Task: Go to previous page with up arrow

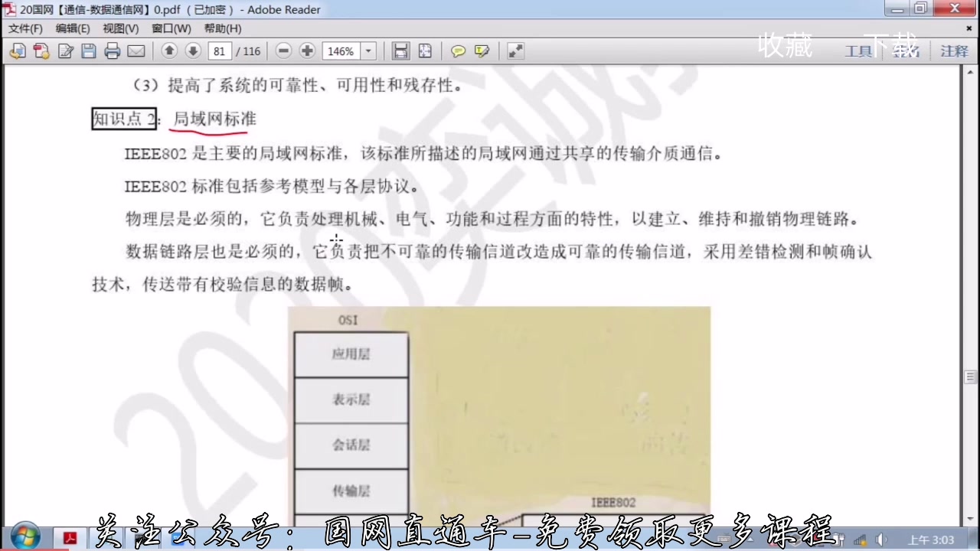Action: (x=169, y=51)
